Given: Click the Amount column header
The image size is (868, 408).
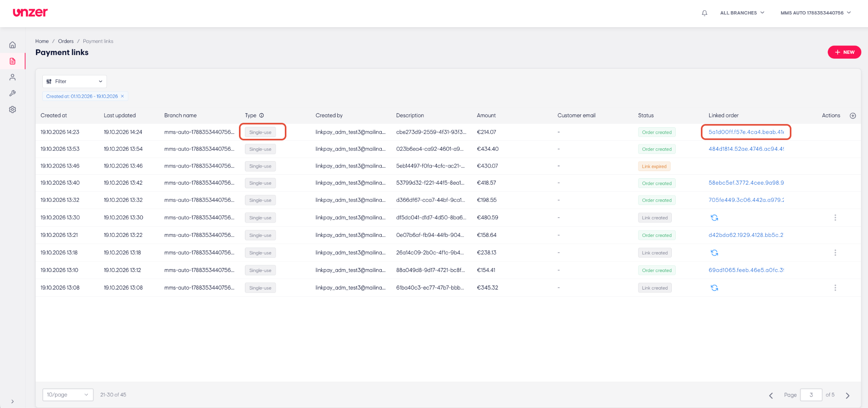Looking at the screenshot, I should (x=486, y=115).
